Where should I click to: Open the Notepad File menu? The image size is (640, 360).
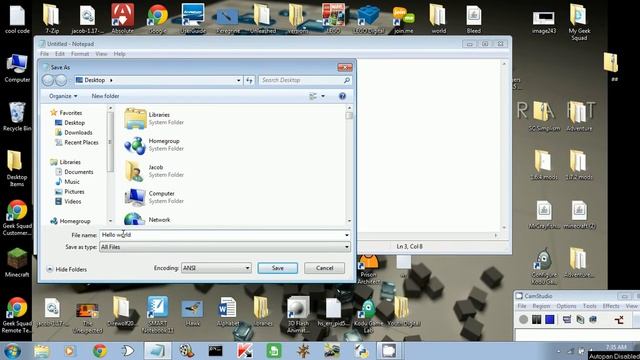[x=44, y=54]
